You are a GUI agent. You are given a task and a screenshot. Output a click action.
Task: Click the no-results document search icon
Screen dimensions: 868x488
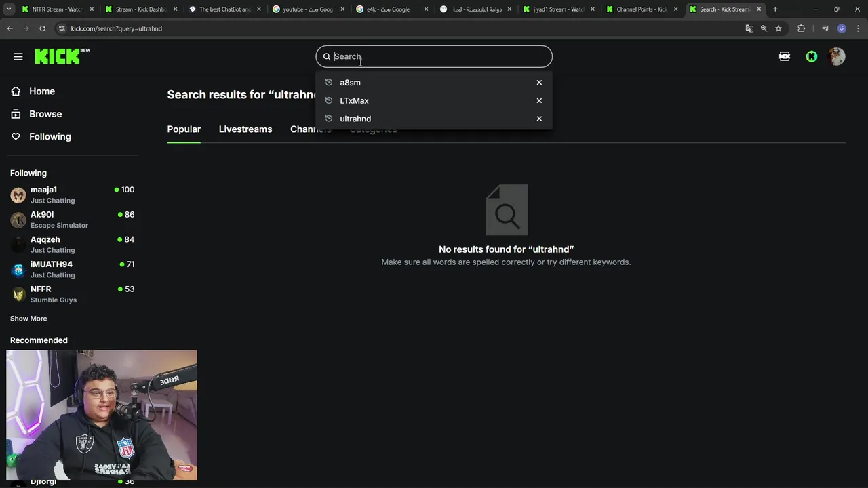point(507,210)
